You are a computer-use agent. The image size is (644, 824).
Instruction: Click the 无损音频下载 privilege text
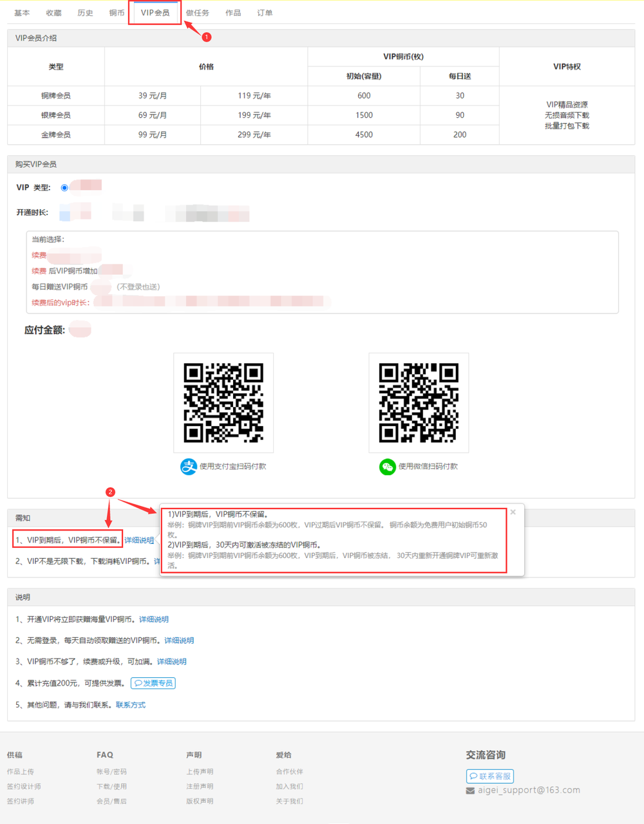567,115
